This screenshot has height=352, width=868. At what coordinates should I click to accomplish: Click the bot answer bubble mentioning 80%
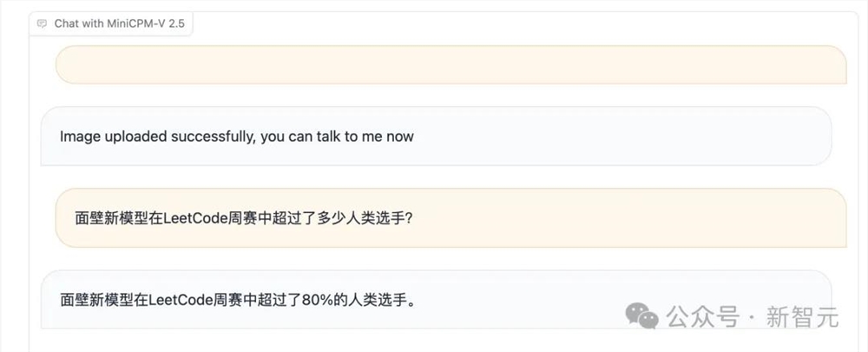(437, 300)
